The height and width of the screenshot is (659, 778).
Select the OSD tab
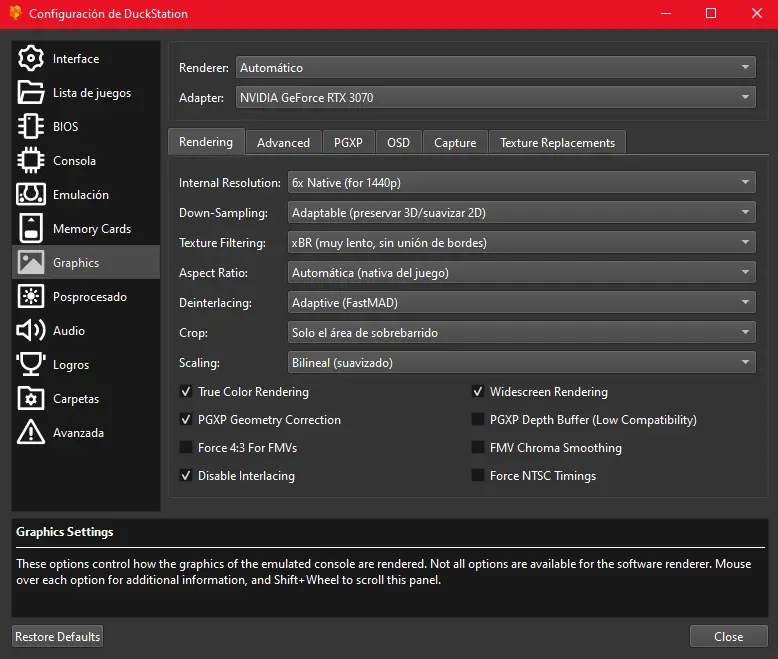tap(398, 143)
